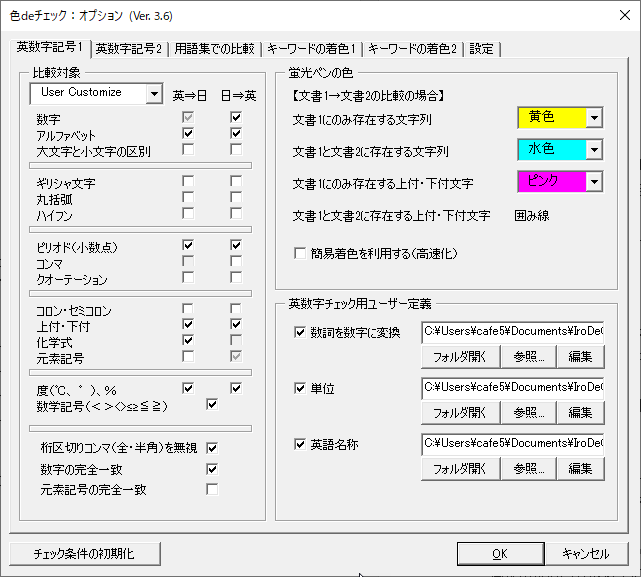Click the 数詞を数字に変換 file path field
The width and height of the screenshot is (641, 577).
(512, 331)
